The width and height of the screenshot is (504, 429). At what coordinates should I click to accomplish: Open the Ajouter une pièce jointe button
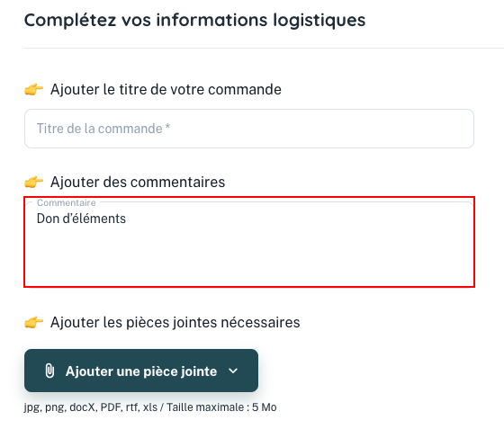pos(141,371)
